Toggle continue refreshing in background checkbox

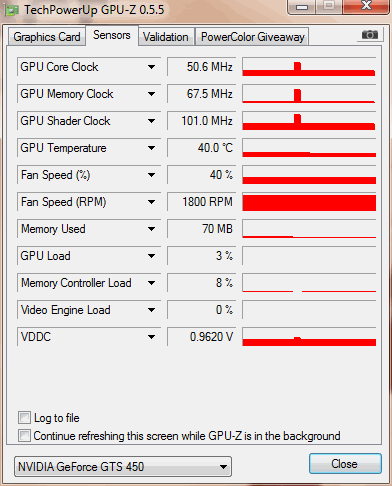[x=24, y=435]
